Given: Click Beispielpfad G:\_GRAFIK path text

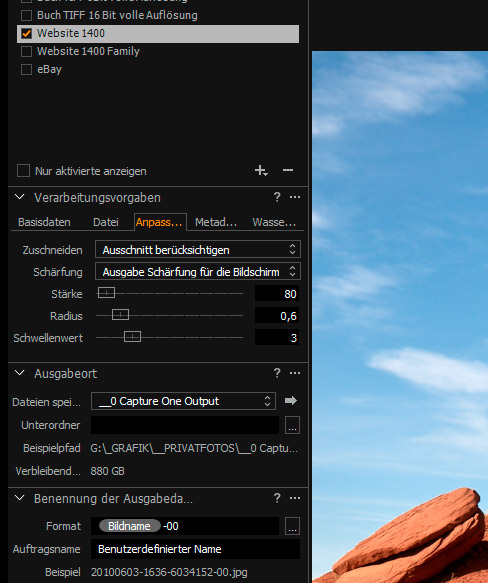Looking at the screenshot, I should (x=194, y=448).
